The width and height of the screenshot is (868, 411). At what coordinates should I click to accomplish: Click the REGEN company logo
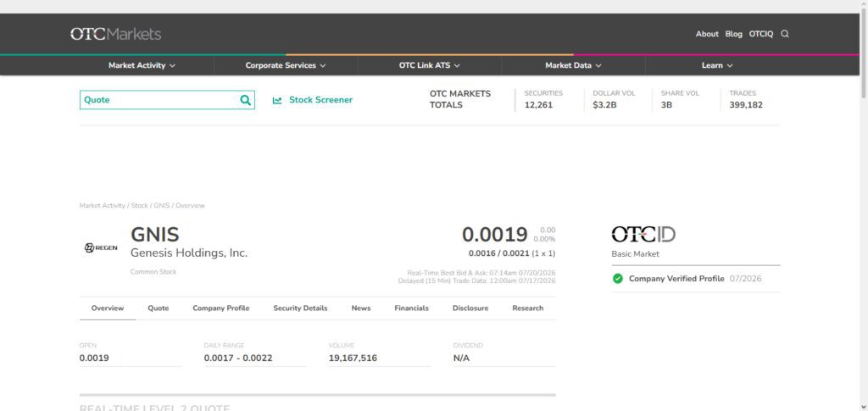[x=101, y=247]
